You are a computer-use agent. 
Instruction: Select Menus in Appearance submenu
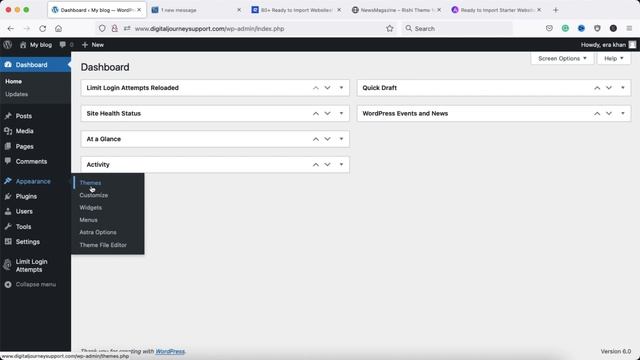pos(89,220)
